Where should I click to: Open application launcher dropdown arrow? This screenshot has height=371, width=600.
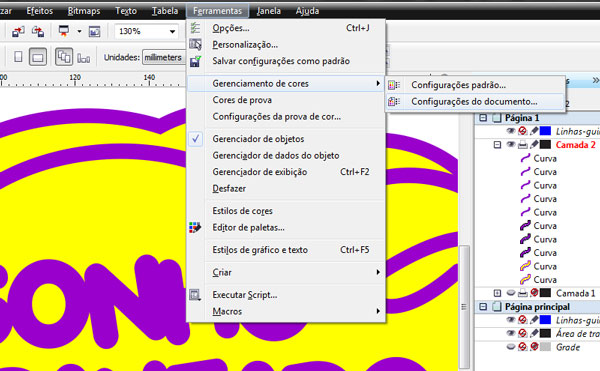[79, 31]
